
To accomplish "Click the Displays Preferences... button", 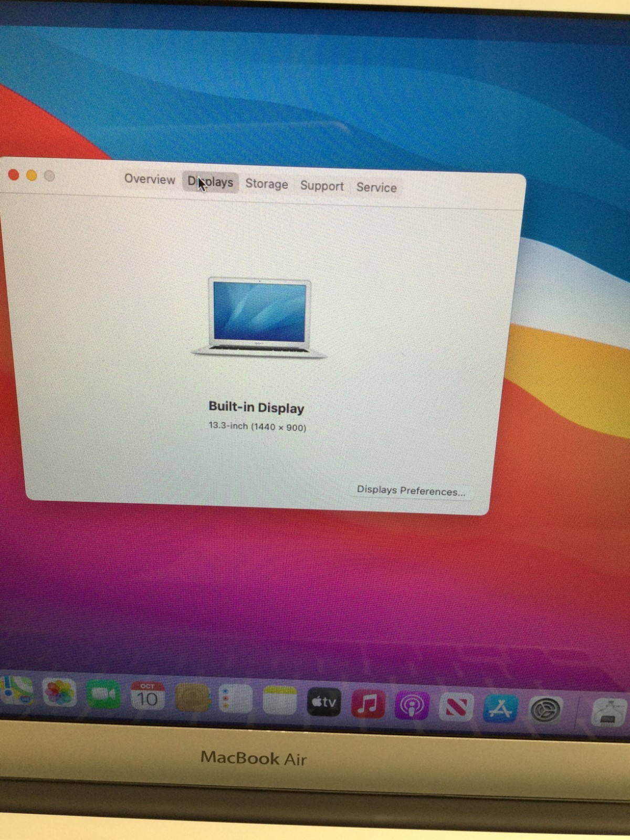I will click(411, 491).
